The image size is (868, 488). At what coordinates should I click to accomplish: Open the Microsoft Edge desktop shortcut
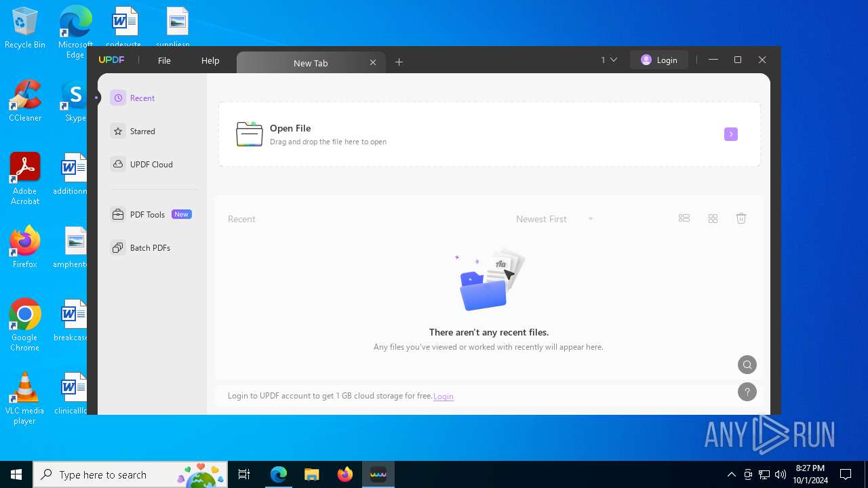(x=75, y=33)
